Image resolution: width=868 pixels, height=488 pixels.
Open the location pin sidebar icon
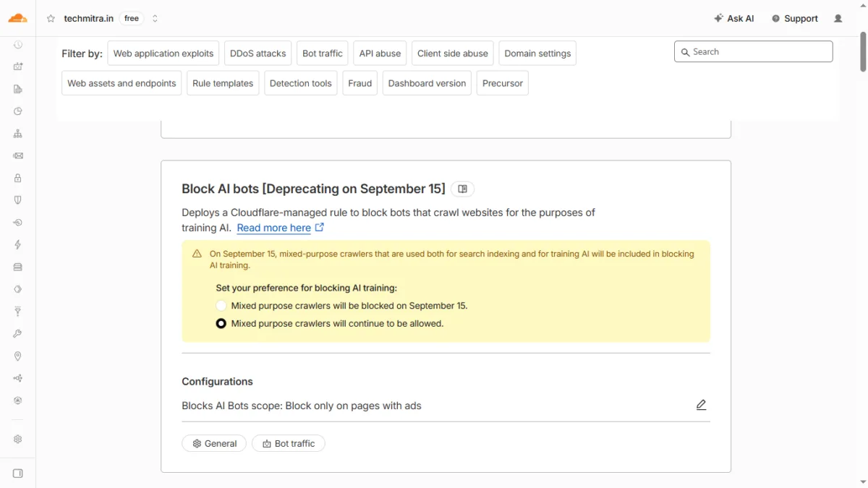(x=18, y=356)
